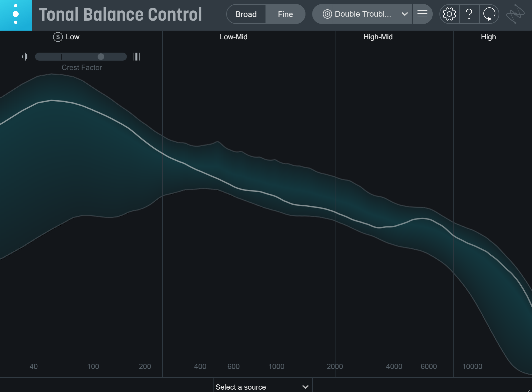Open the help question mark
This screenshot has width=532, height=392.
point(469,14)
